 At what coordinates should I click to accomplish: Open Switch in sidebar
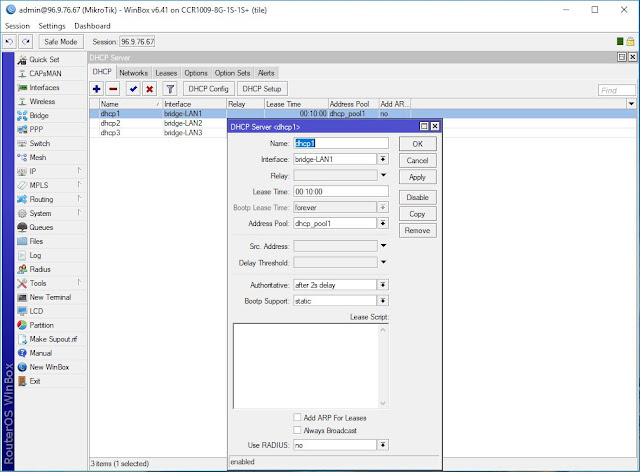tap(51, 143)
